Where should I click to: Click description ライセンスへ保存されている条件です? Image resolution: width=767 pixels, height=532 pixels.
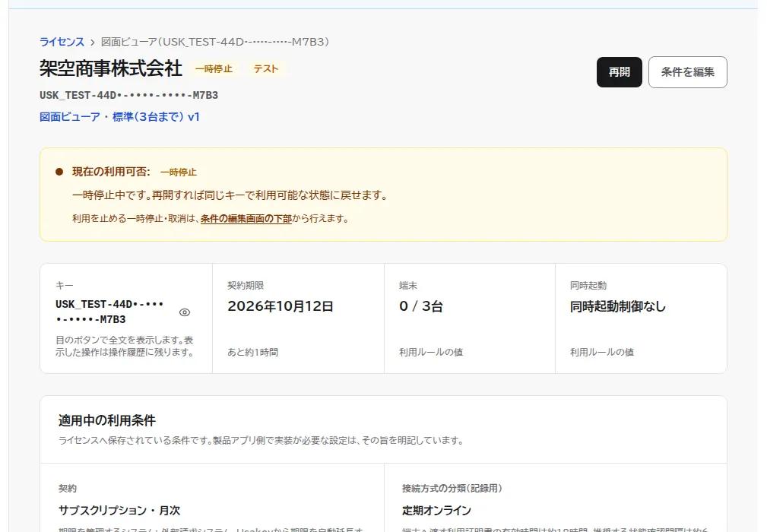pyautogui.click(x=261, y=441)
